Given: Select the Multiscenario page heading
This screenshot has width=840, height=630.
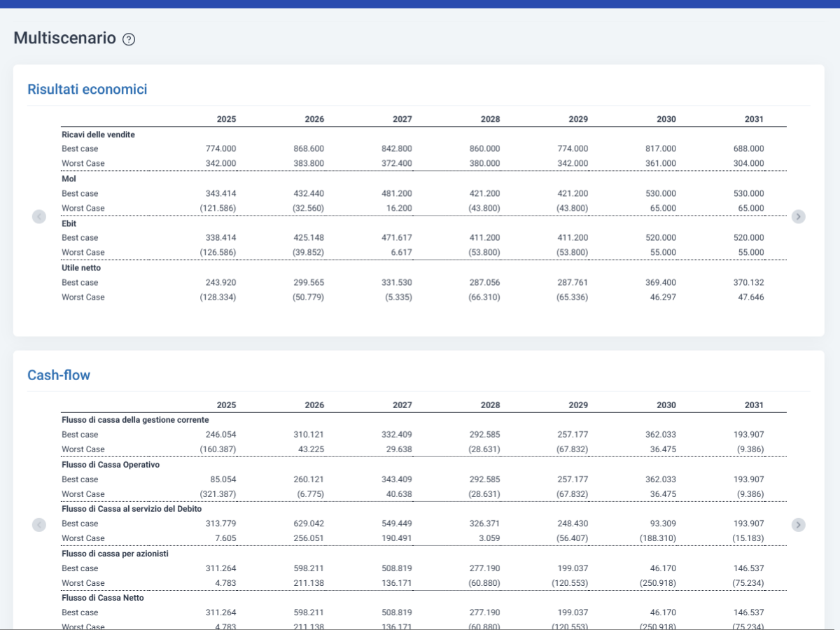Looking at the screenshot, I should [x=65, y=38].
